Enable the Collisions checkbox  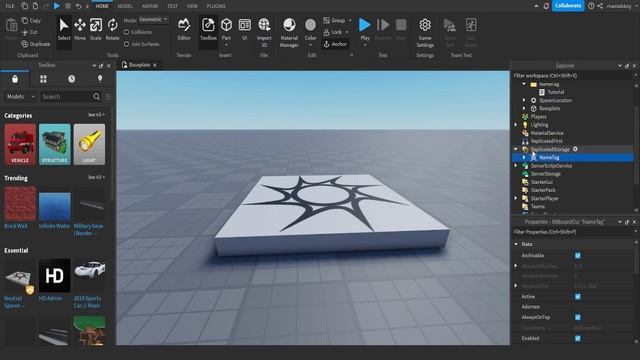click(127, 32)
